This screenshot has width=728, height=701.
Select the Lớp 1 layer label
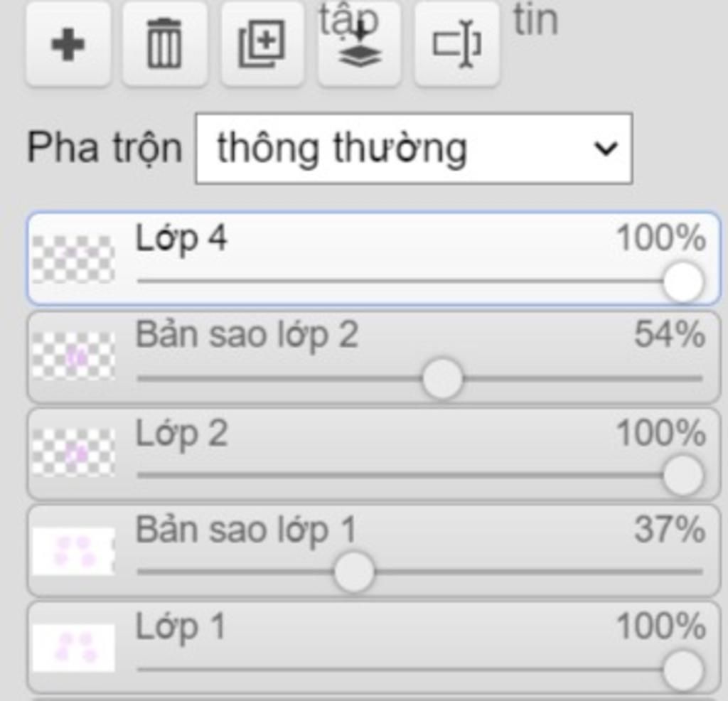coord(180,627)
